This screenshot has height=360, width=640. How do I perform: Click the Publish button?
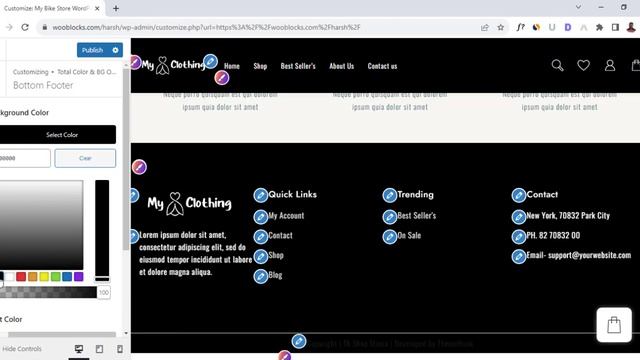pyautogui.click(x=93, y=50)
